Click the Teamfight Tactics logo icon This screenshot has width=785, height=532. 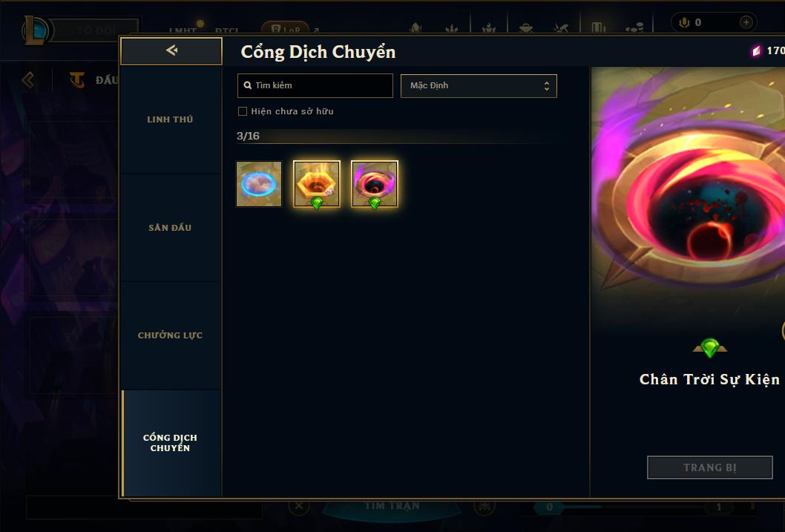(x=77, y=79)
